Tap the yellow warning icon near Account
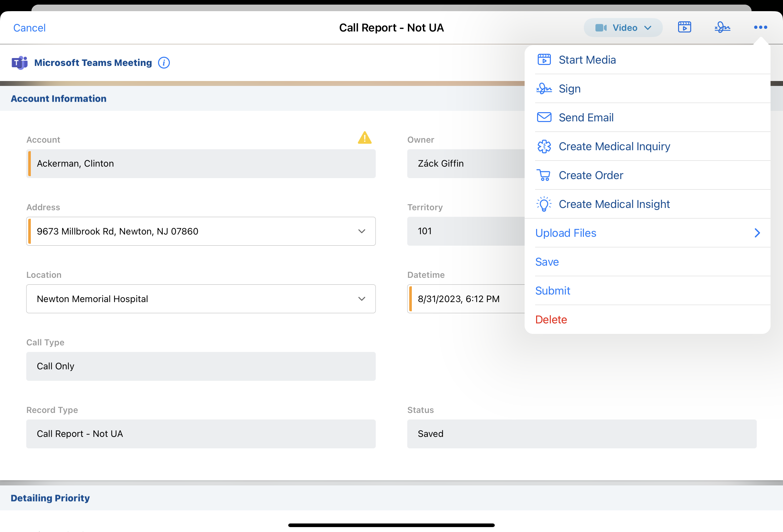 pyautogui.click(x=365, y=138)
